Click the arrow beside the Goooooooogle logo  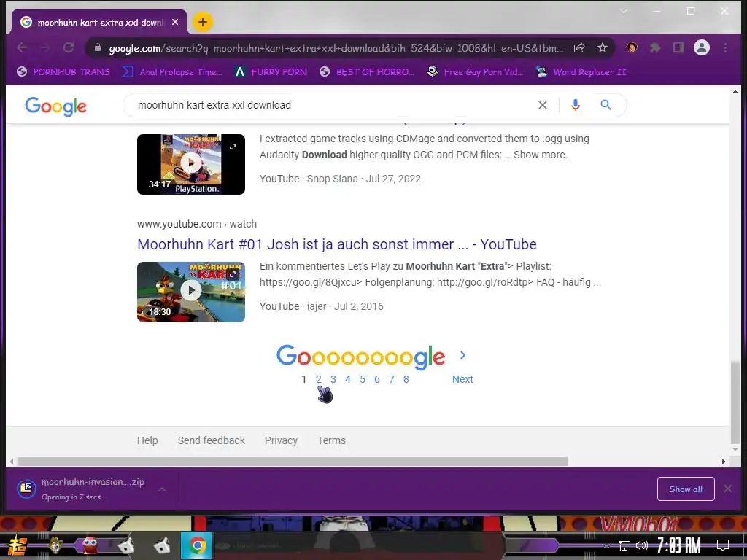462,355
